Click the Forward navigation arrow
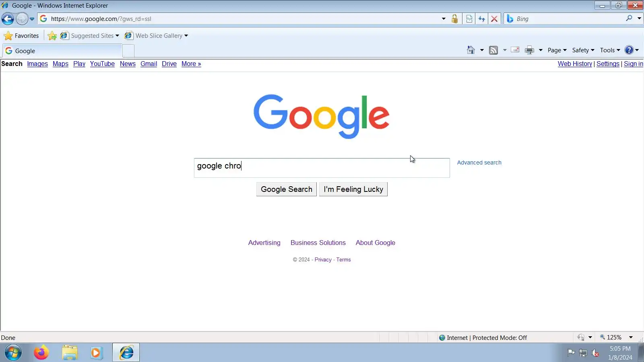644x362 pixels. click(22, 19)
